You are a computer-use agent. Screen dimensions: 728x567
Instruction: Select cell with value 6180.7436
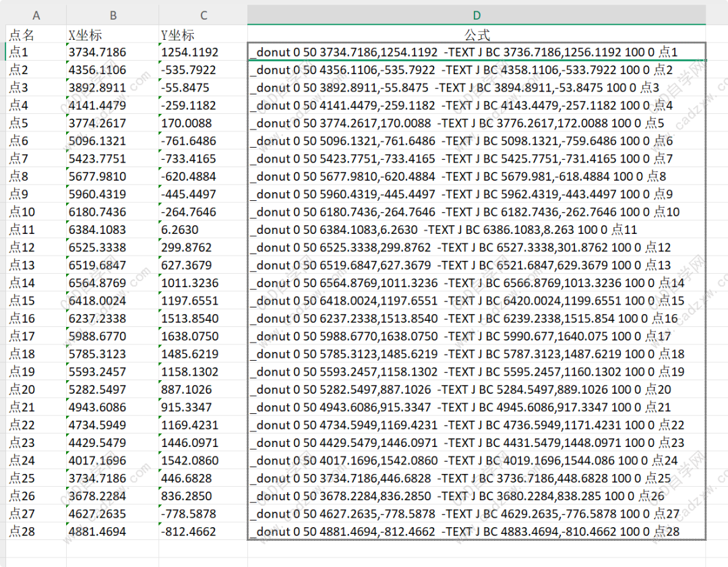point(113,212)
